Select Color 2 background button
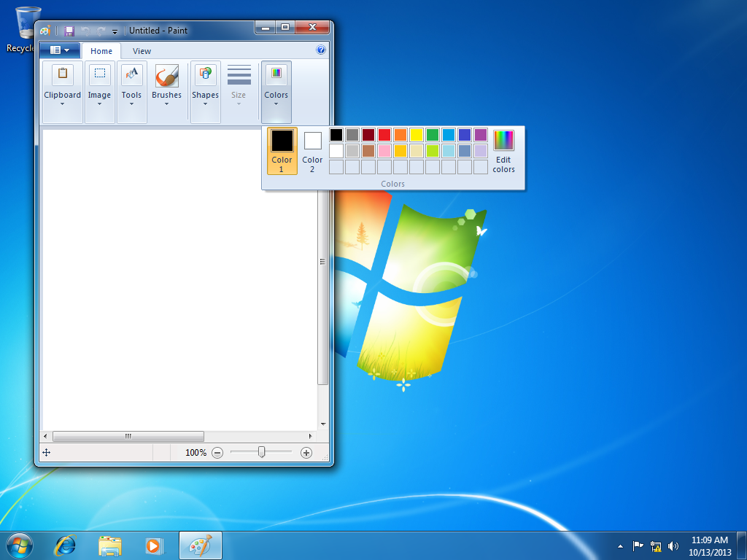 coord(312,150)
